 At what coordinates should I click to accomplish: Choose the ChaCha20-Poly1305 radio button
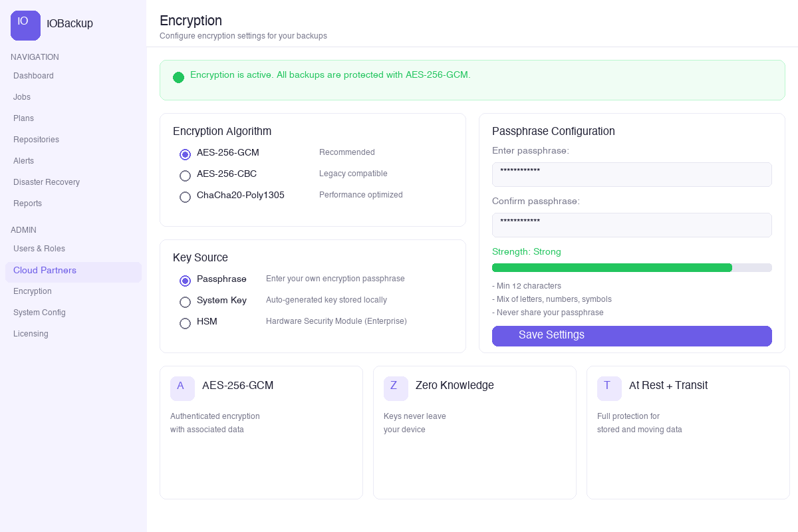pos(185,197)
